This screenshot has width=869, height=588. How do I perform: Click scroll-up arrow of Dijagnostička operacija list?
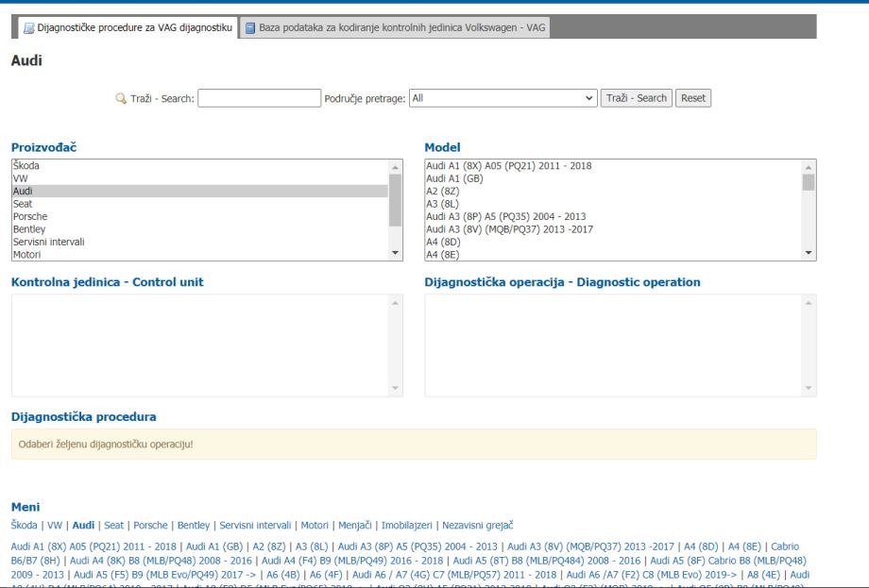tap(809, 303)
